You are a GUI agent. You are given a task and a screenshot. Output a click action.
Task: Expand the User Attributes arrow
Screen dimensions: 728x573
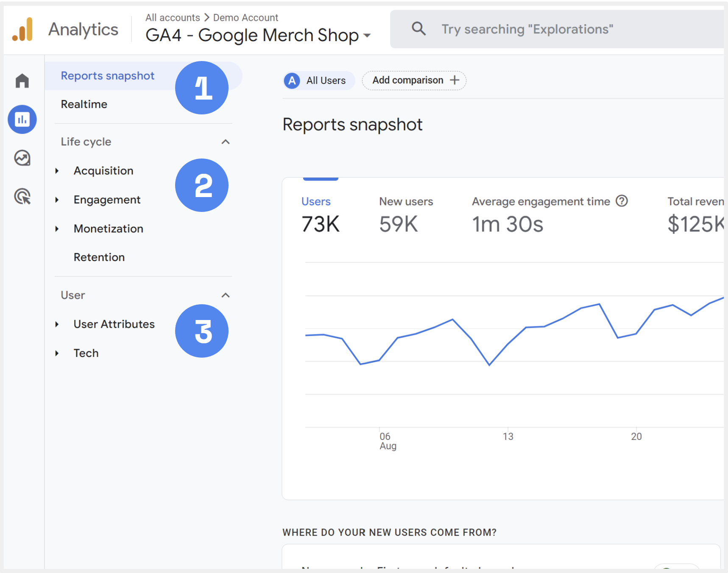[57, 324]
